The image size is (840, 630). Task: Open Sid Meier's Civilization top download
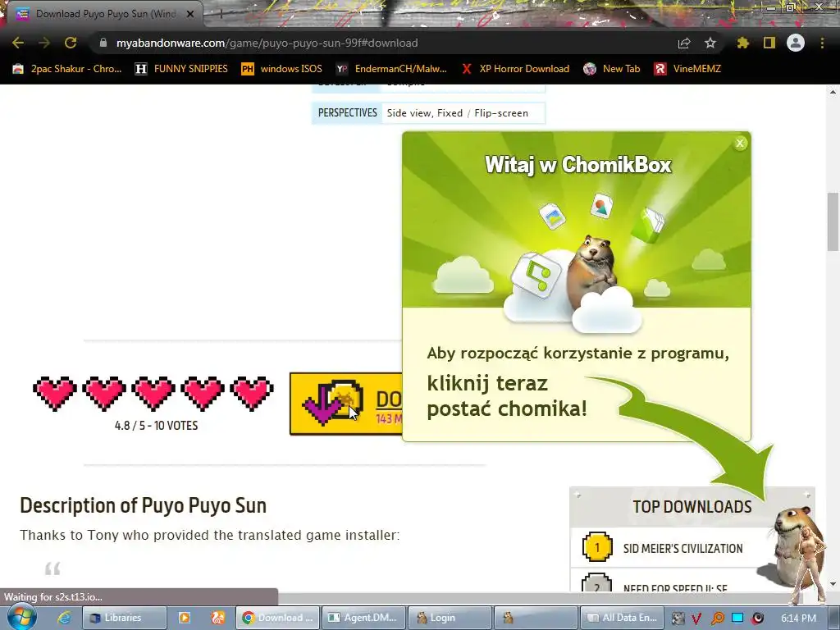pos(683,549)
